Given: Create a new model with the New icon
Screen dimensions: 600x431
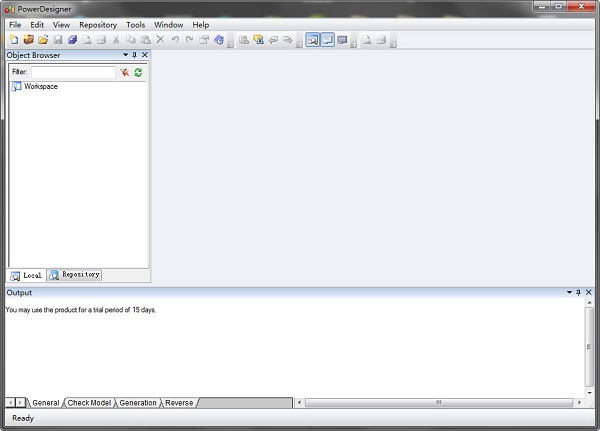Looking at the screenshot, I should coord(14,39).
